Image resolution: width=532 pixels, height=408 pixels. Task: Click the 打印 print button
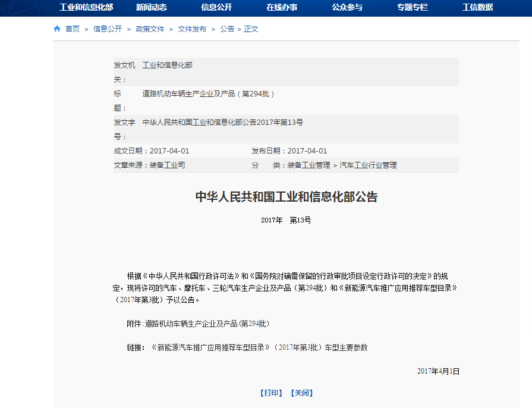pos(271,393)
